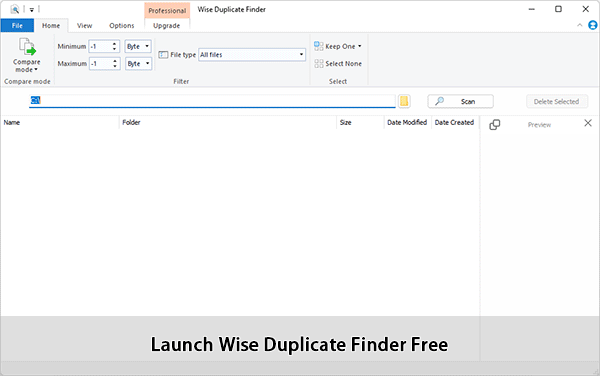The image size is (600, 376).
Task: Collapse the ribbon with the caret icon
Action: click(580, 25)
